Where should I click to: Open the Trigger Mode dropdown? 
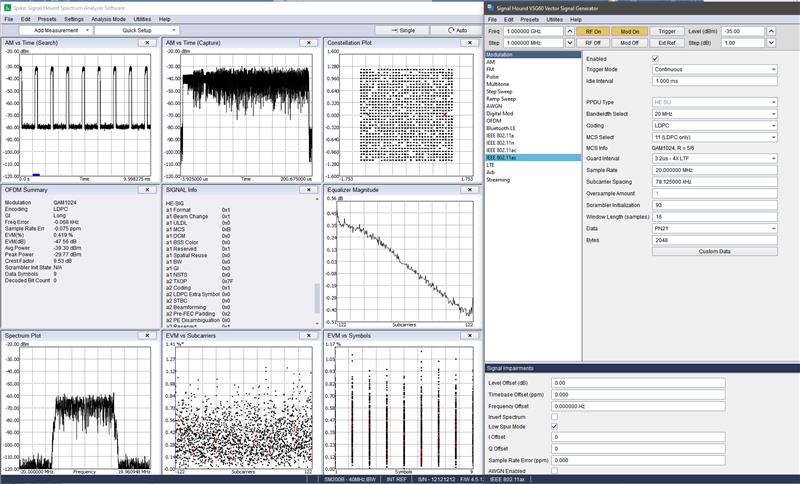(x=715, y=69)
